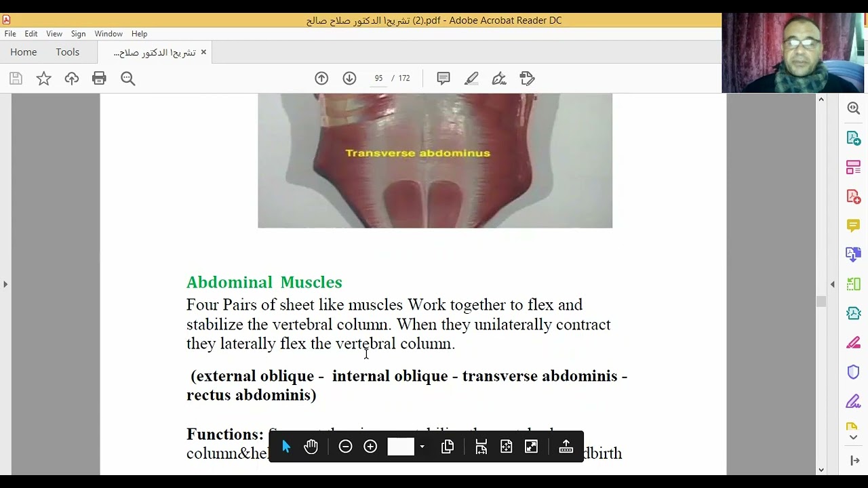Switch to the Tools tab
This screenshot has height=488, width=868.
click(x=68, y=52)
